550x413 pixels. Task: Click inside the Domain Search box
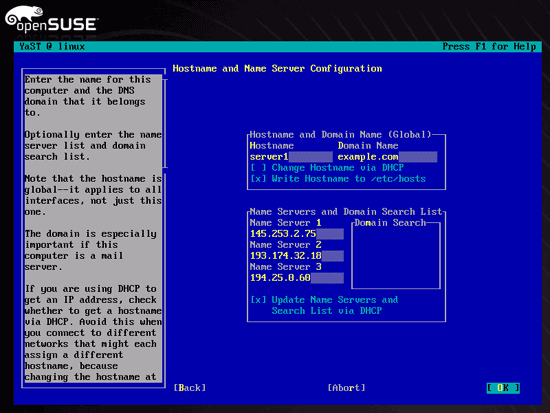pos(396,257)
